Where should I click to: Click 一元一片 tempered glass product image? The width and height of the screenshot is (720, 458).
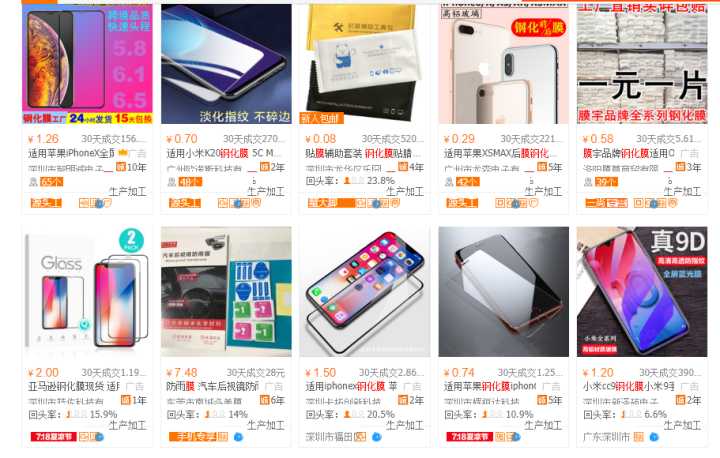click(642, 64)
